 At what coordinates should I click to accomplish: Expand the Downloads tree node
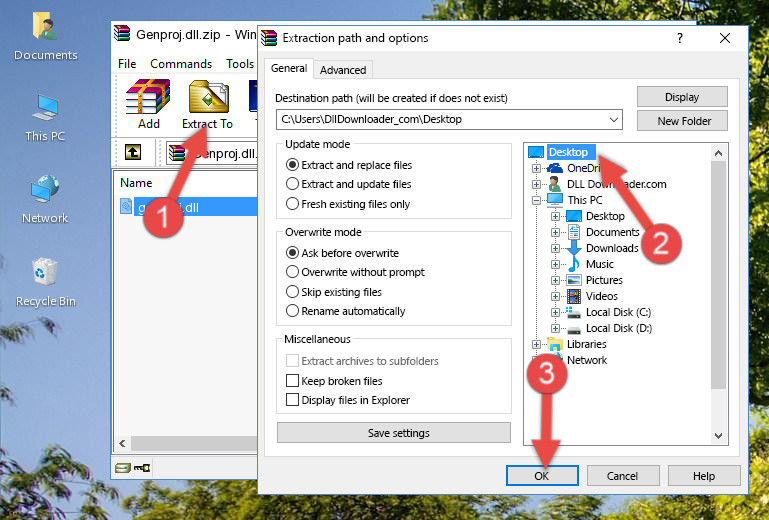555,248
